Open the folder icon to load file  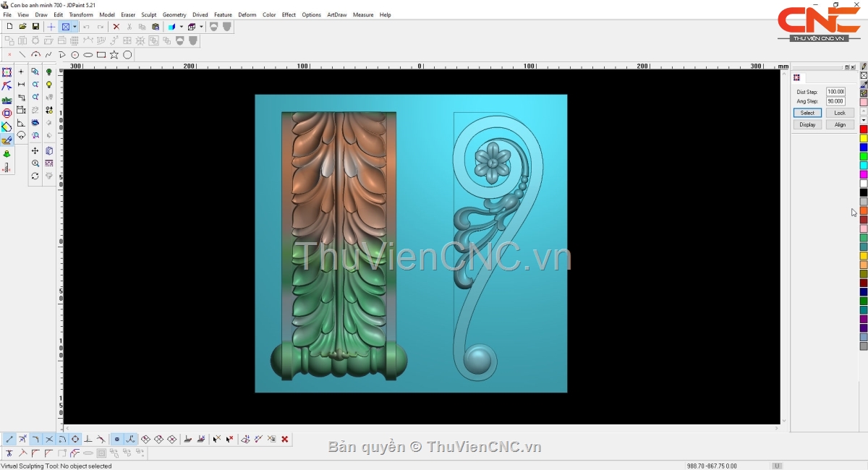tap(22, 27)
